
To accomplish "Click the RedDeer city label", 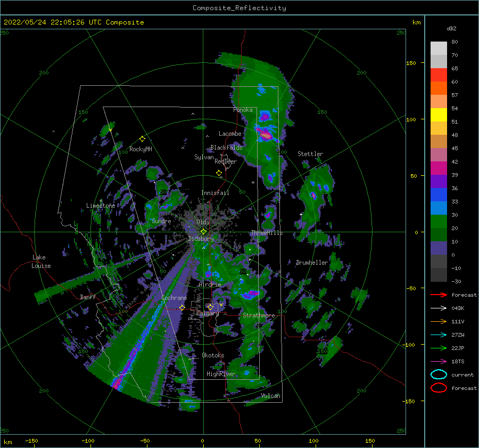I will tap(226, 161).
